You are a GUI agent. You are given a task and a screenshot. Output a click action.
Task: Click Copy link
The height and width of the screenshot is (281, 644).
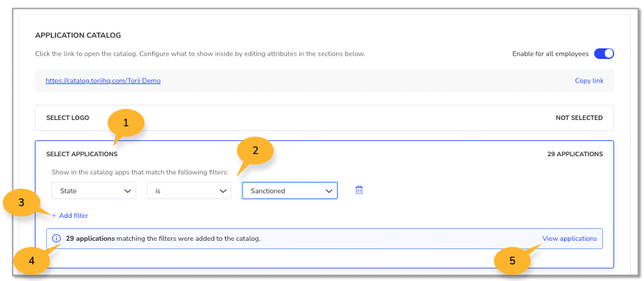pos(589,80)
